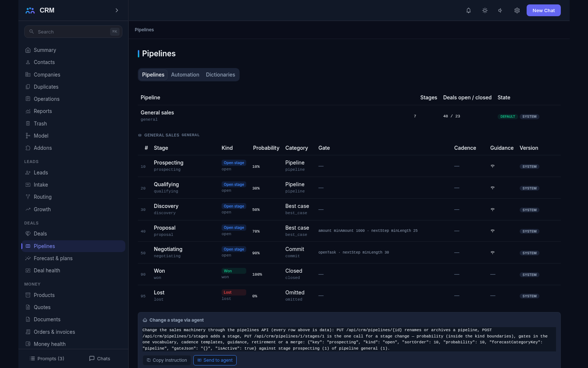Go to Leads list
This screenshot has width=588, height=368.
(73, 173)
